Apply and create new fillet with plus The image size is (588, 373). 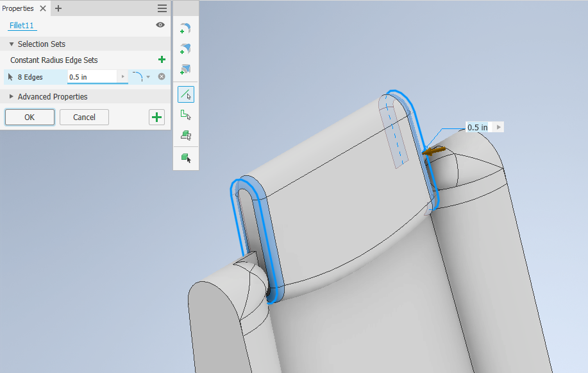click(x=156, y=117)
